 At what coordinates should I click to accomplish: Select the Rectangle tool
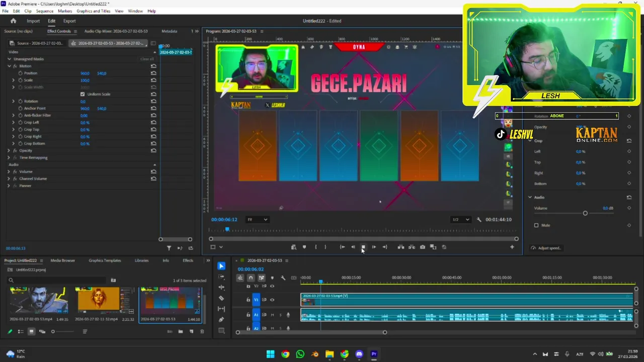221,330
